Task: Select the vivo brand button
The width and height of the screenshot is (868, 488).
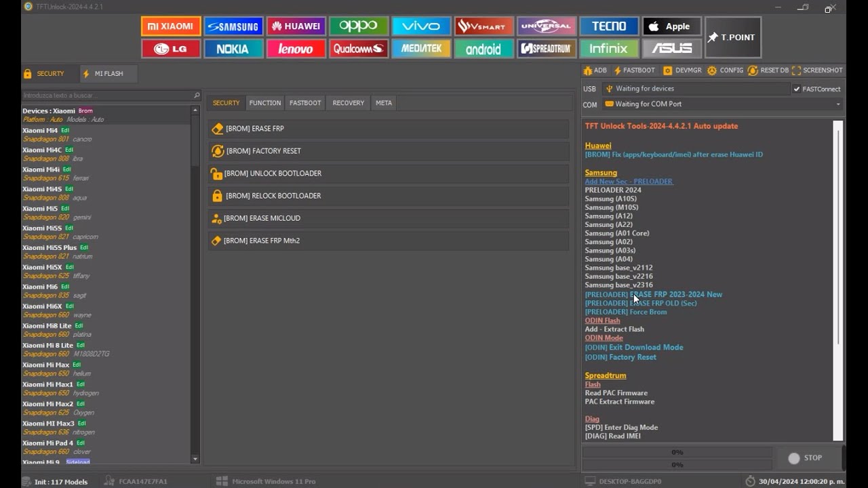Action: [421, 26]
